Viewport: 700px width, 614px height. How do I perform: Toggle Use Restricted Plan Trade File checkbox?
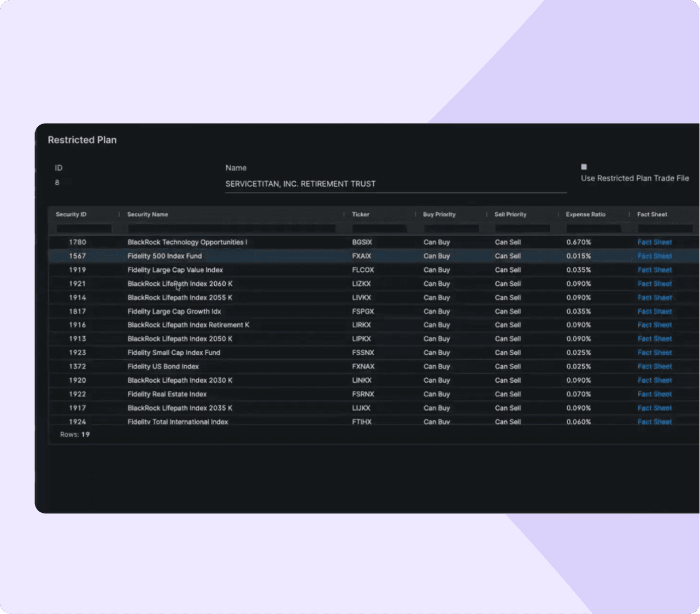tap(584, 167)
